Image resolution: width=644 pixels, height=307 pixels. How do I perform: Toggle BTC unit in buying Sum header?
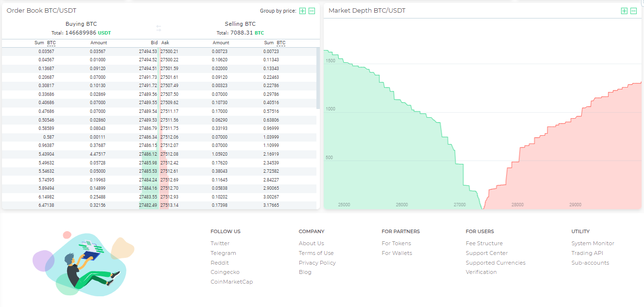[x=52, y=43]
